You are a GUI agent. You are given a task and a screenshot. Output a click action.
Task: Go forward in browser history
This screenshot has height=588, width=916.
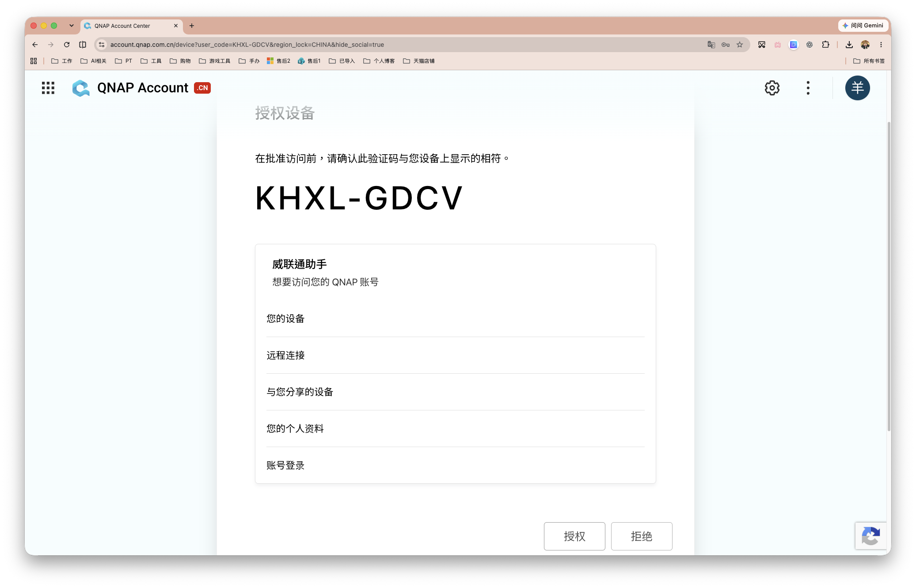(51, 45)
